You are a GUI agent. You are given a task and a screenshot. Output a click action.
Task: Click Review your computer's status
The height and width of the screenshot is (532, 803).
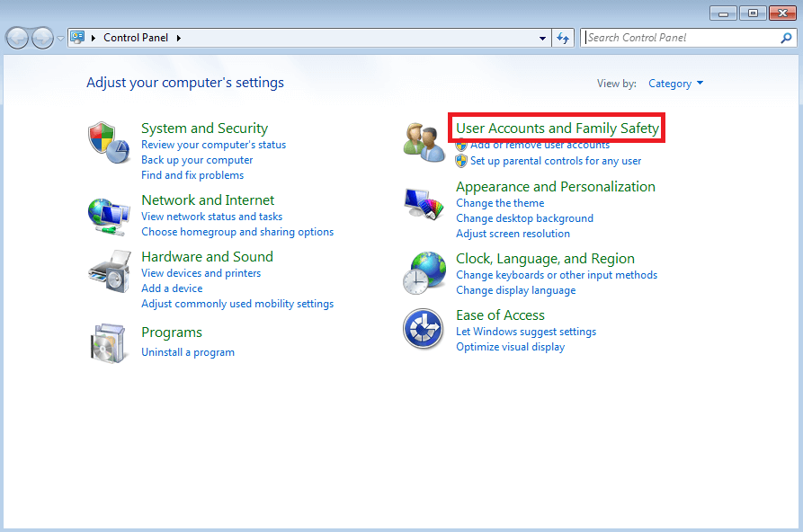point(213,145)
